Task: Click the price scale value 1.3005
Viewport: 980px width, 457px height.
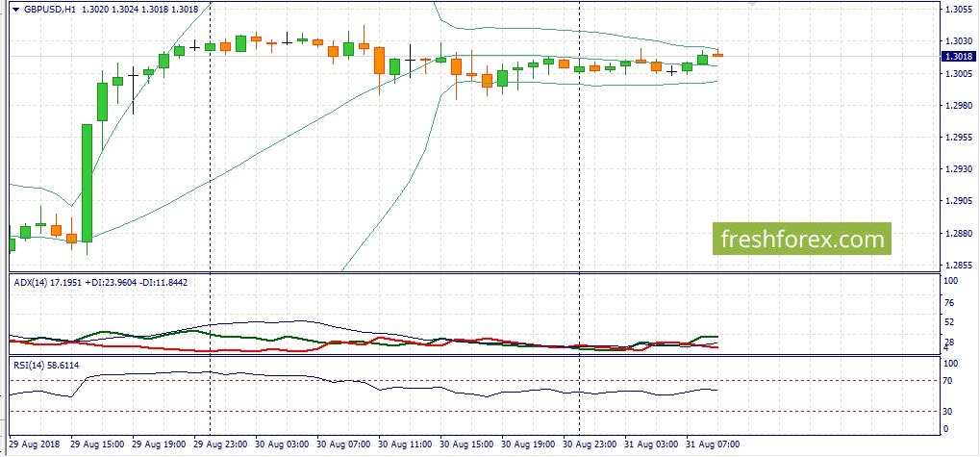Action: [958, 73]
